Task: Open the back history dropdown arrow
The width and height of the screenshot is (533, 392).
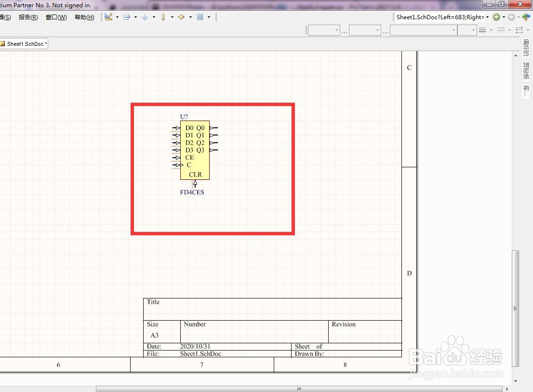Action: [504, 17]
